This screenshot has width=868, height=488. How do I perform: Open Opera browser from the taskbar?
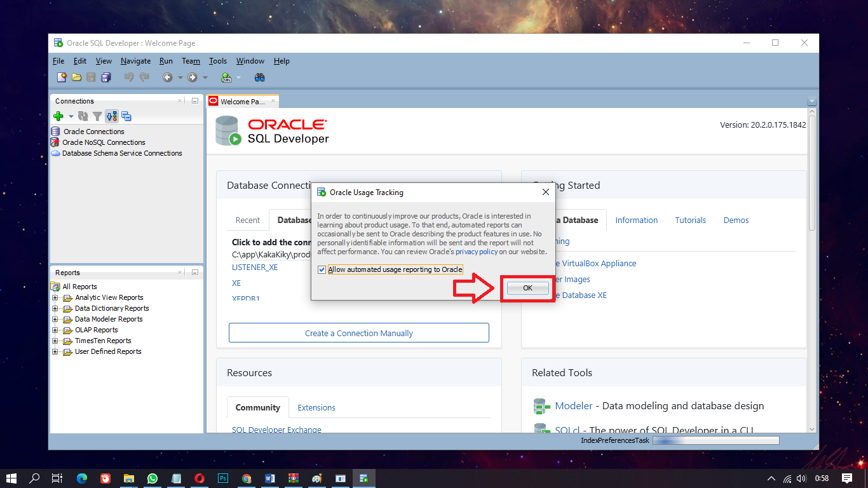[x=200, y=478]
